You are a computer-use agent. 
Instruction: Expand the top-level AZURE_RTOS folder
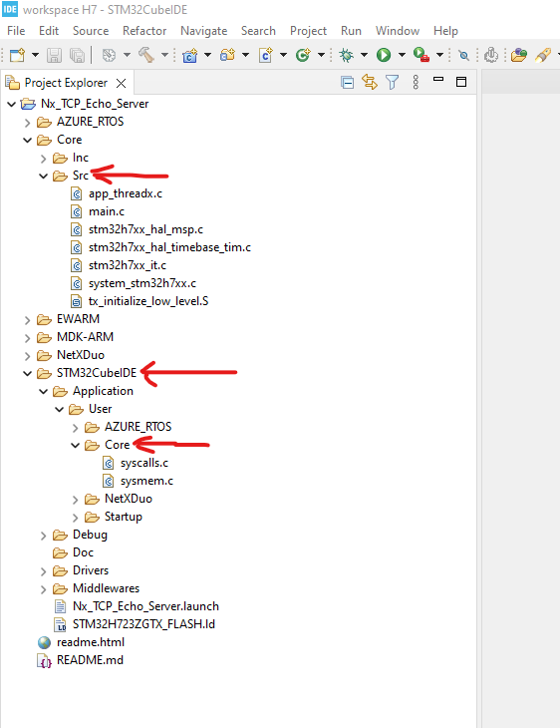(27, 122)
